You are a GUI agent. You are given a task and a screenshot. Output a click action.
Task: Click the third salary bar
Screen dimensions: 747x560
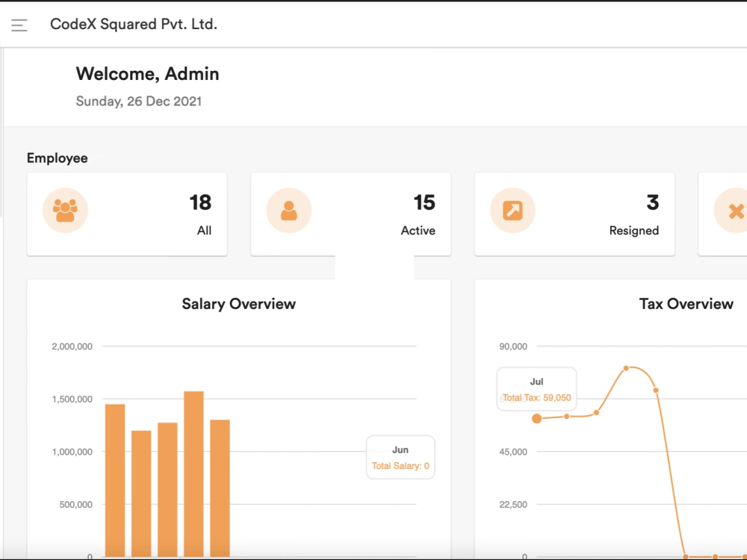point(167,490)
